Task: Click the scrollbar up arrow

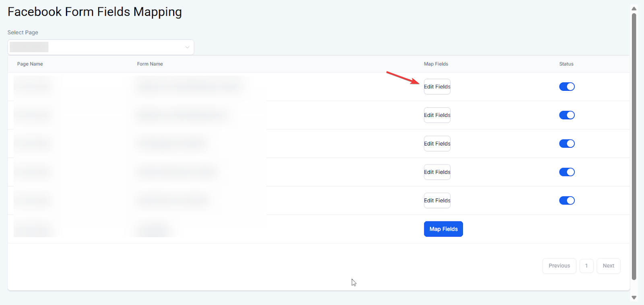Action: click(x=634, y=8)
